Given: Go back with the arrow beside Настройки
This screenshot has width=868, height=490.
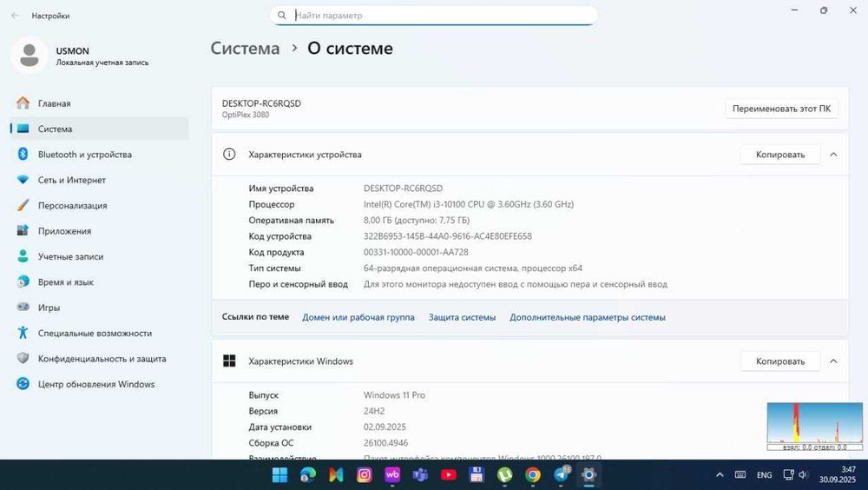Looking at the screenshot, I should tap(15, 16).
